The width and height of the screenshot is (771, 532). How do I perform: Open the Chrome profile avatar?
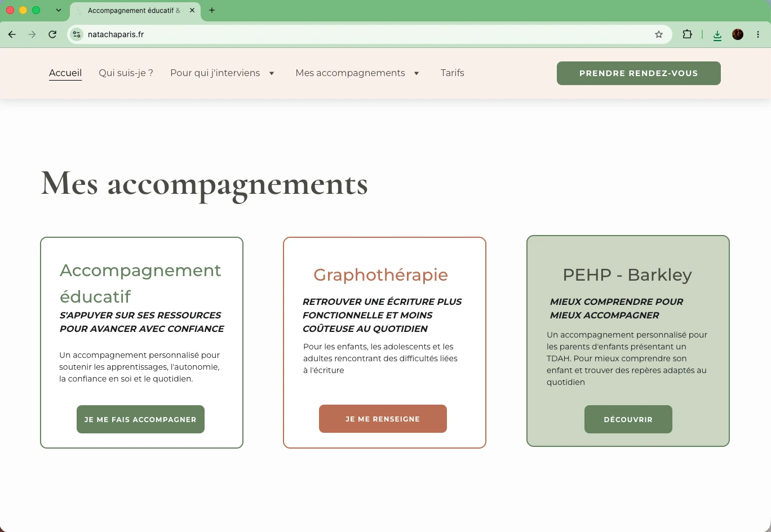pyautogui.click(x=738, y=34)
